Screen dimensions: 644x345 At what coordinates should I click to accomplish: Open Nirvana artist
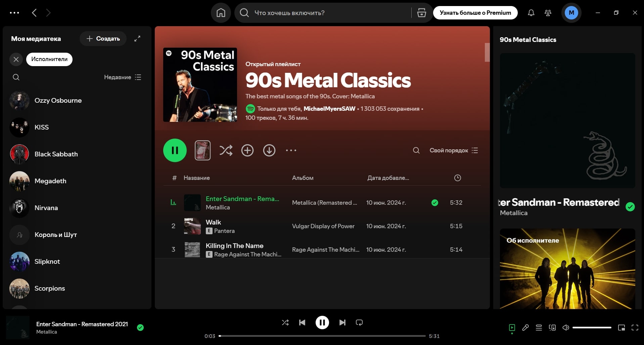(x=77, y=208)
